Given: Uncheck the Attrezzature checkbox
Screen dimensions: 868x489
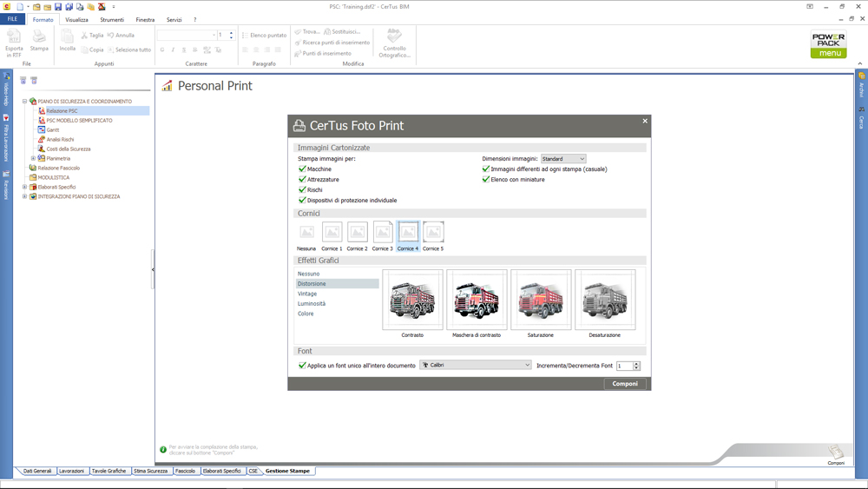Looking at the screenshot, I should coord(302,180).
